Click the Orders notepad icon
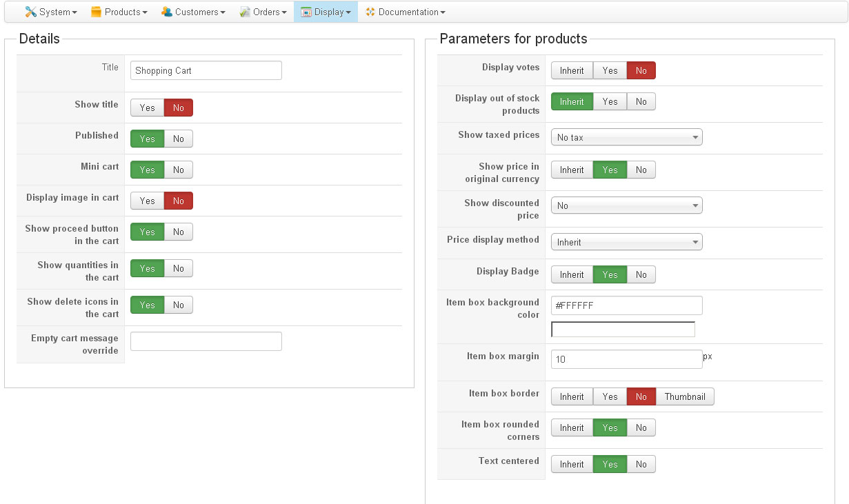The width and height of the screenshot is (849, 504). click(x=245, y=12)
